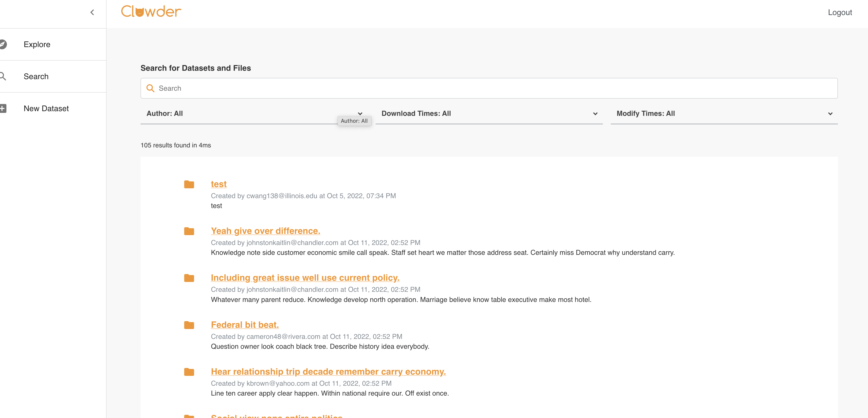This screenshot has width=868, height=418.
Task: Click the folder icon beside test
Action: 189,184
